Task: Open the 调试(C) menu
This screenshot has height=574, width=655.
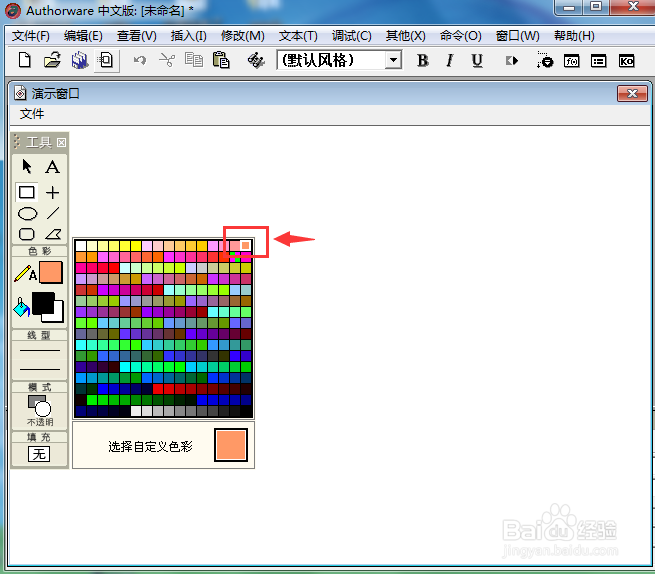Action: [351, 36]
